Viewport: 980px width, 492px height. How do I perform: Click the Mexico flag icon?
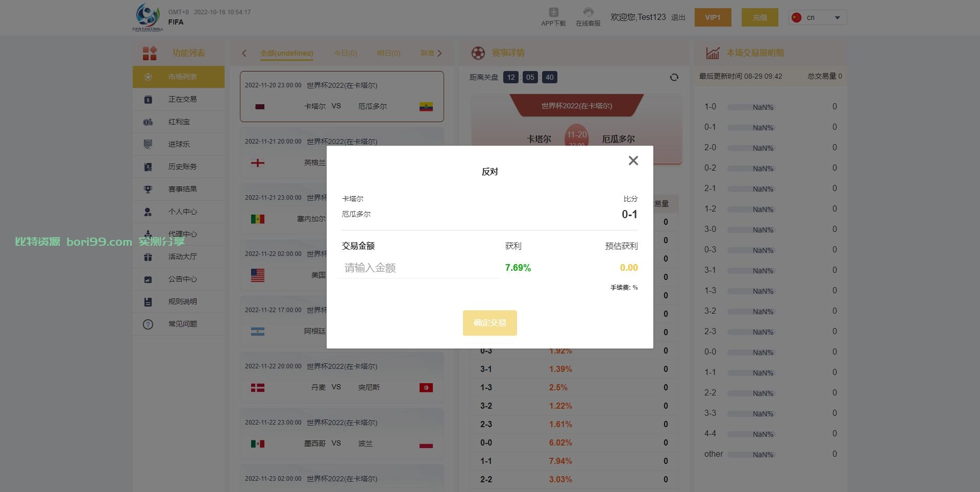[258, 444]
